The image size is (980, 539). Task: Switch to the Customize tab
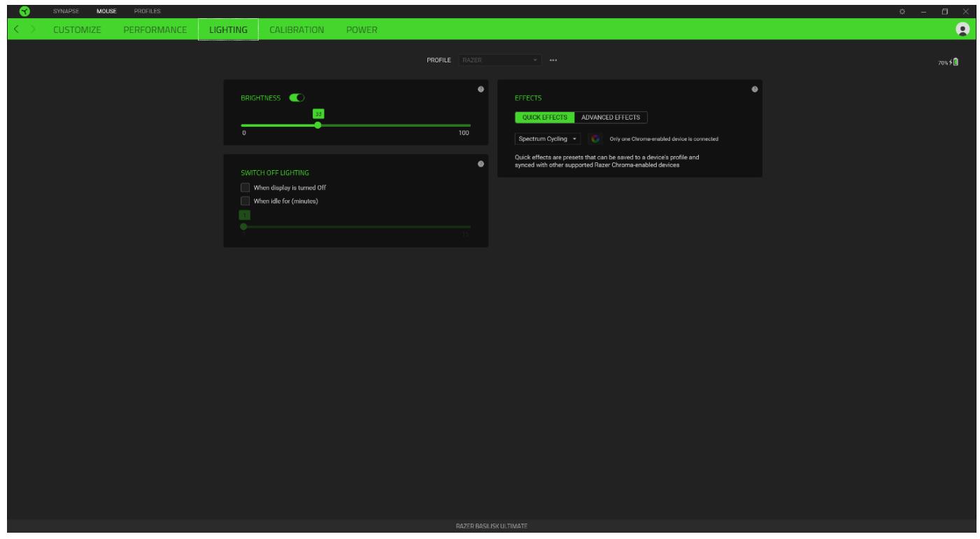77,30
